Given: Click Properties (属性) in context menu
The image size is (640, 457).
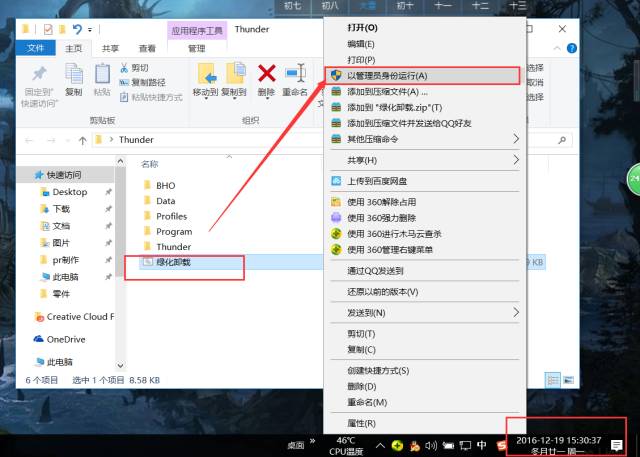Looking at the screenshot, I should pyautogui.click(x=361, y=424).
